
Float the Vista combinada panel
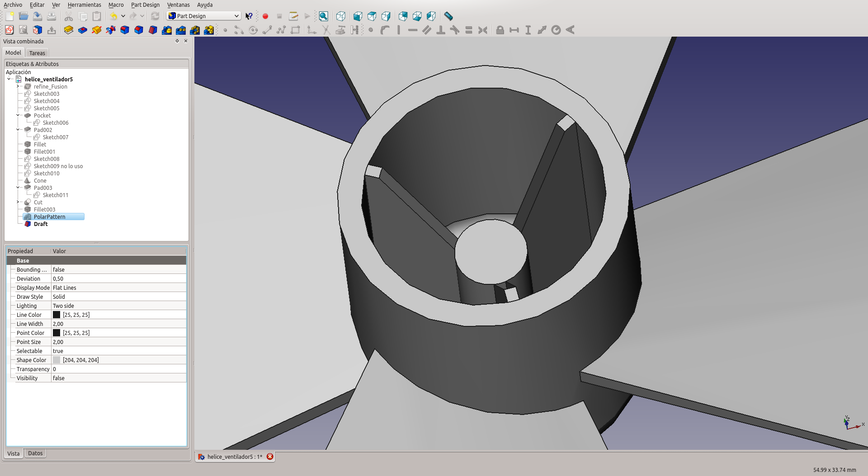click(x=177, y=41)
